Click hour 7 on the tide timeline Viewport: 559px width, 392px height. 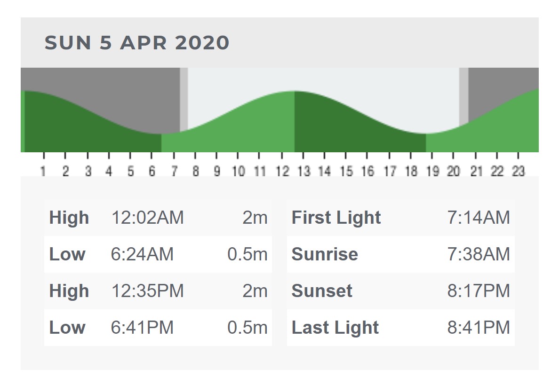(174, 171)
